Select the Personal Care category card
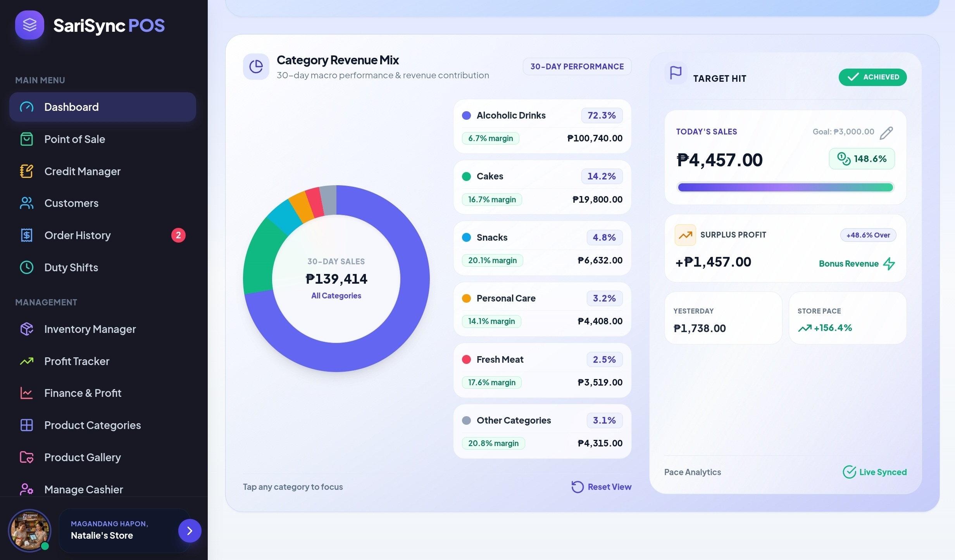Screen dimensions: 955x560 click(x=542, y=309)
